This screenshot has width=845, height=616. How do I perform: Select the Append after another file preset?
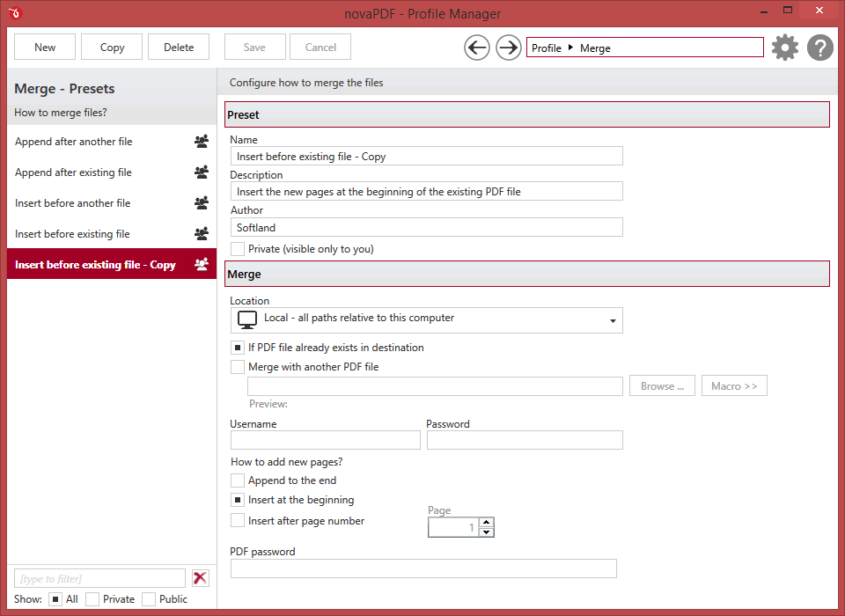click(112, 142)
